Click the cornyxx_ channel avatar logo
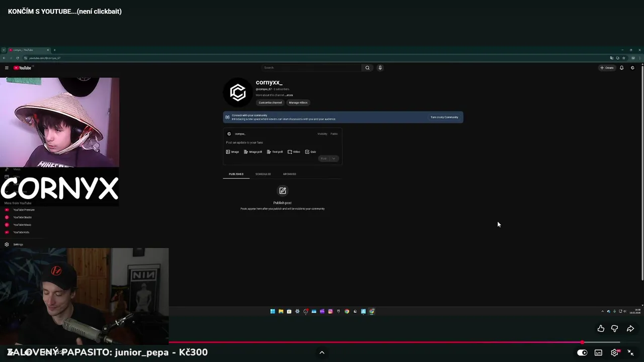 [x=238, y=92]
